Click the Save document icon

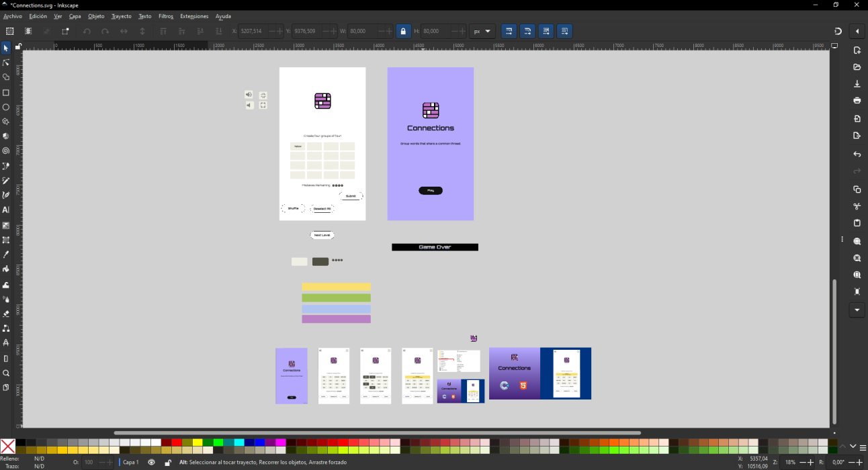[x=857, y=84]
